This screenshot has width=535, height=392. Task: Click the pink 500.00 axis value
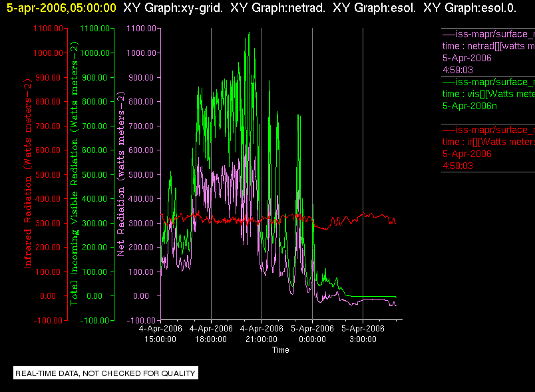coord(141,174)
